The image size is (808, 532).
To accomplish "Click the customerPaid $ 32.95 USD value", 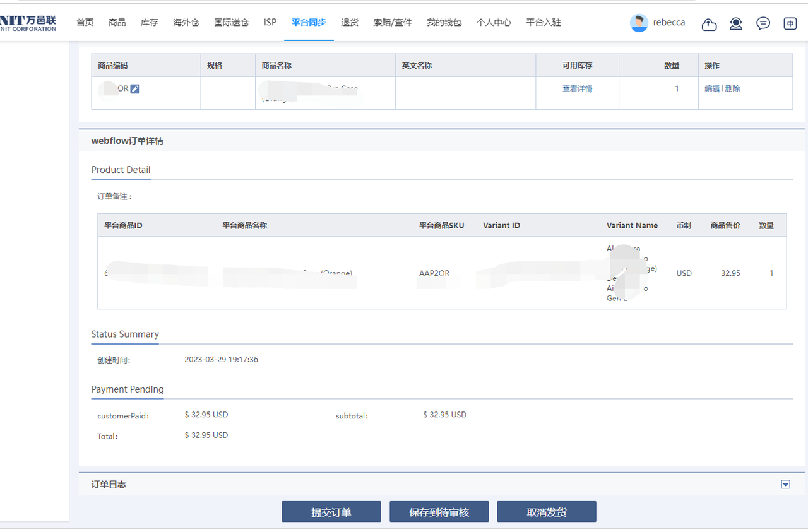I will 206,415.
